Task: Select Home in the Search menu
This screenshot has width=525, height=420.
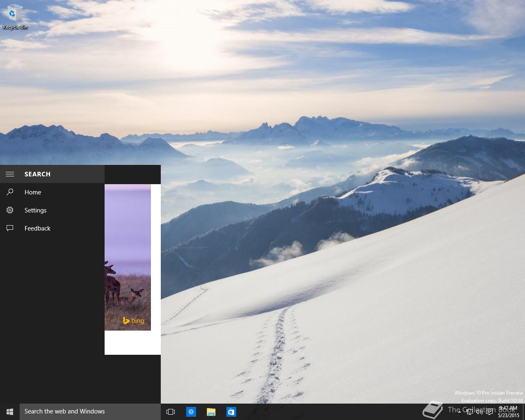Action: [52, 192]
